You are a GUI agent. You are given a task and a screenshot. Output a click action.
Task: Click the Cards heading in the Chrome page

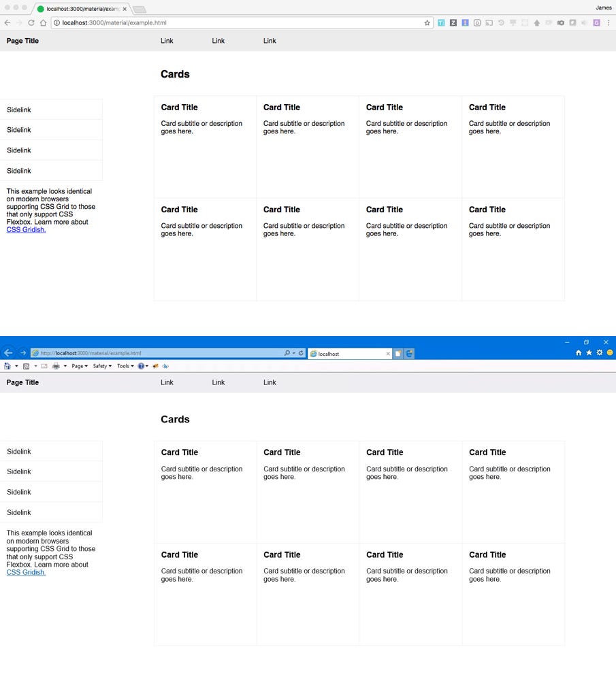(x=175, y=74)
